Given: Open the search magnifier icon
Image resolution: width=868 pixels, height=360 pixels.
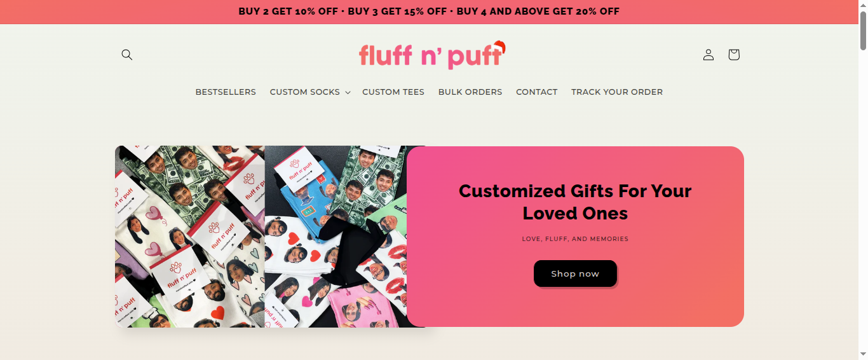Looking at the screenshot, I should [127, 55].
